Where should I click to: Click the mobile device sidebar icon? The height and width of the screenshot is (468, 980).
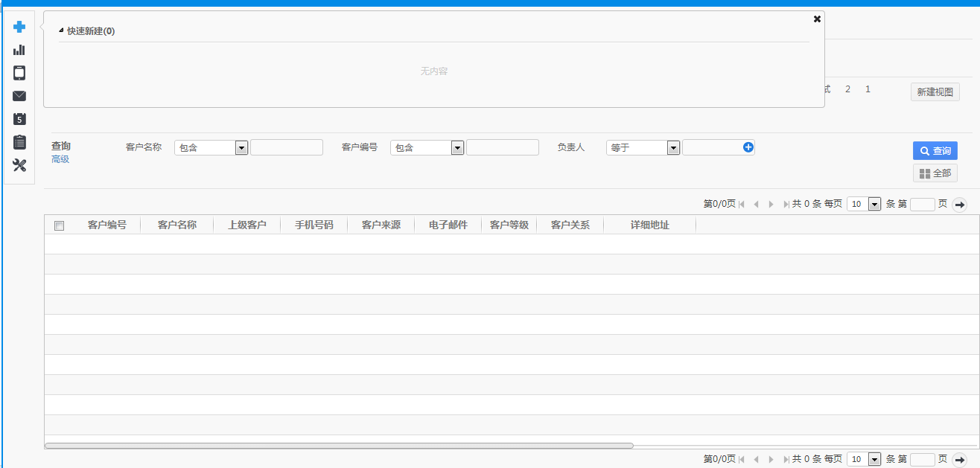click(x=19, y=73)
